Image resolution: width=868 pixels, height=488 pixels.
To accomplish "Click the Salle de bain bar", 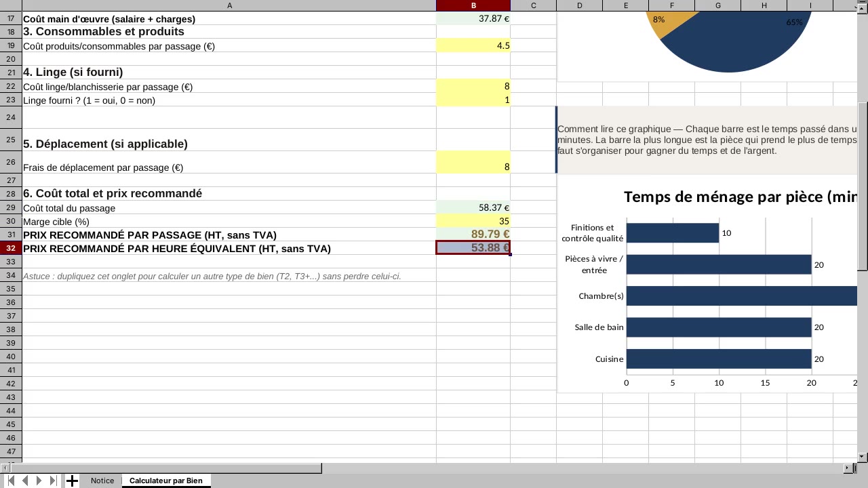I will [719, 327].
